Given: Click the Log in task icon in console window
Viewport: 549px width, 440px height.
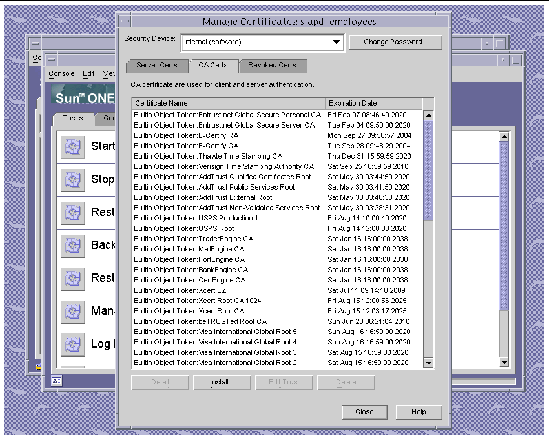Looking at the screenshot, I should [x=73, y=344].
